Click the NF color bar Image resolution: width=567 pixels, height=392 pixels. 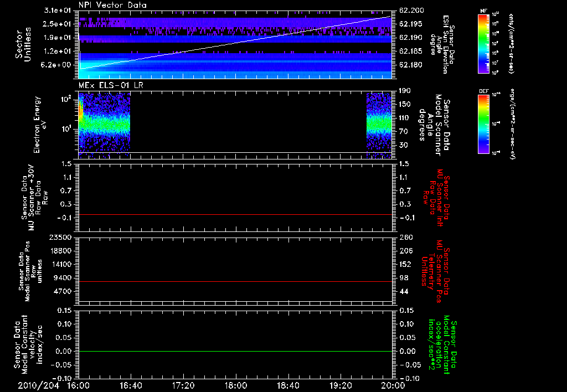(483, 43)
